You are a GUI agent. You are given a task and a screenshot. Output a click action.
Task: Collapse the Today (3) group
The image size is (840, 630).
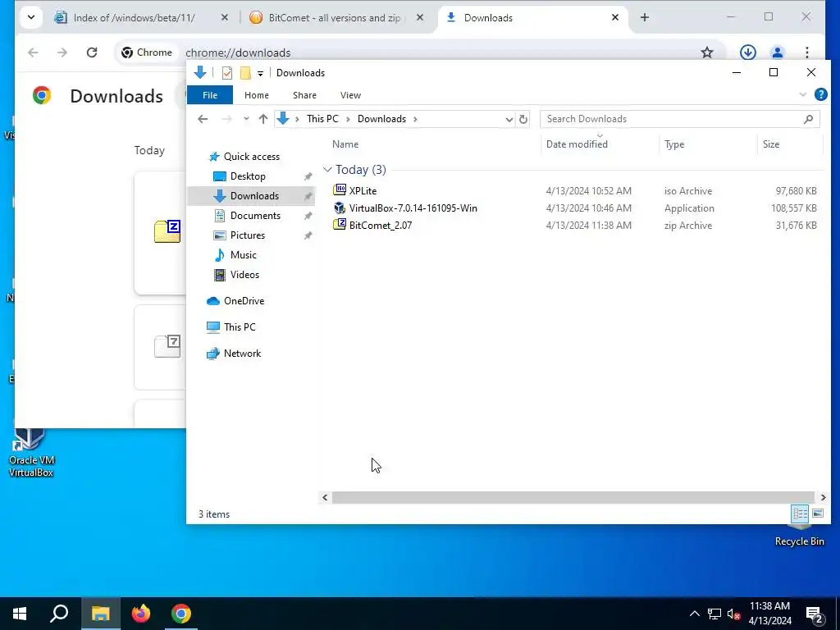pyautogui.click(x=327, y=169)
